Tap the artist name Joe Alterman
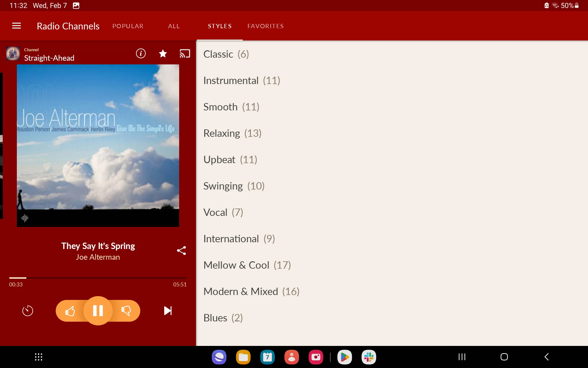 [98, 257]
